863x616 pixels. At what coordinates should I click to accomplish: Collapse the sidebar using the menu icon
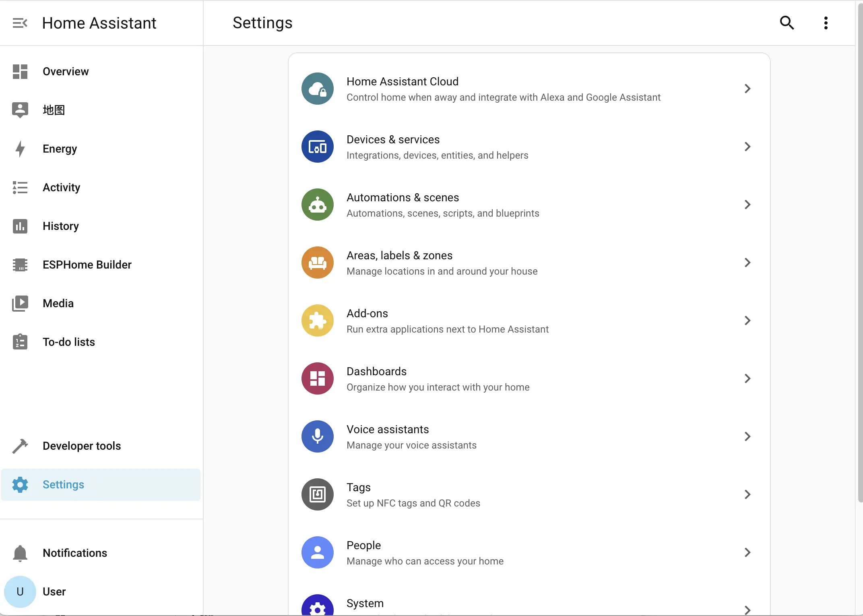[x=20, y=23]
